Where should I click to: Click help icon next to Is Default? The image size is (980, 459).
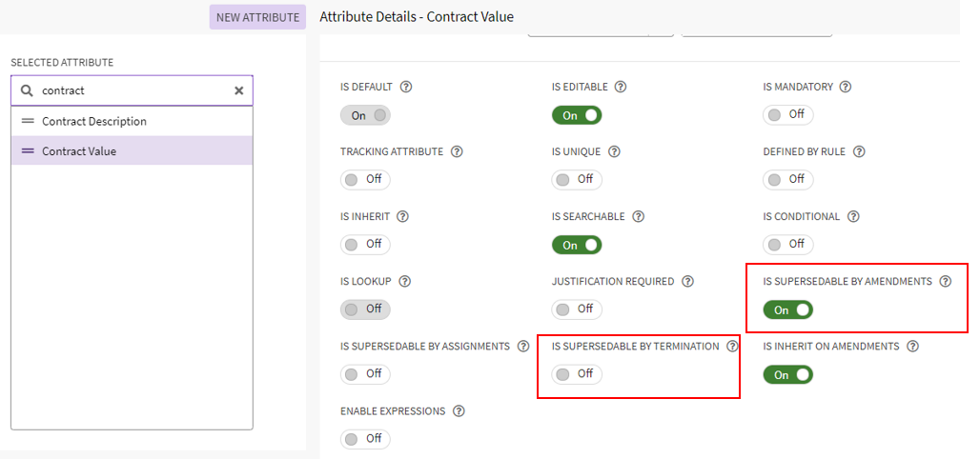[406, 87]
